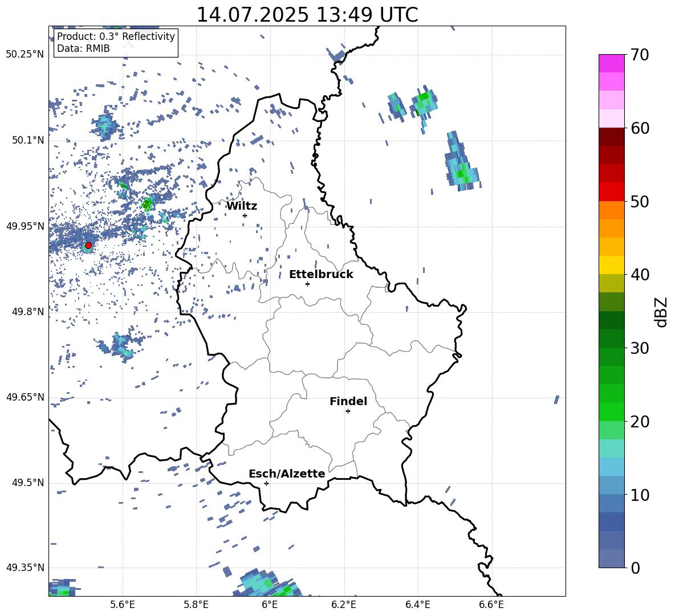Click the 5.6°E longitude label
The width and height of the screenshot is (675, 616).
point(123,605)
